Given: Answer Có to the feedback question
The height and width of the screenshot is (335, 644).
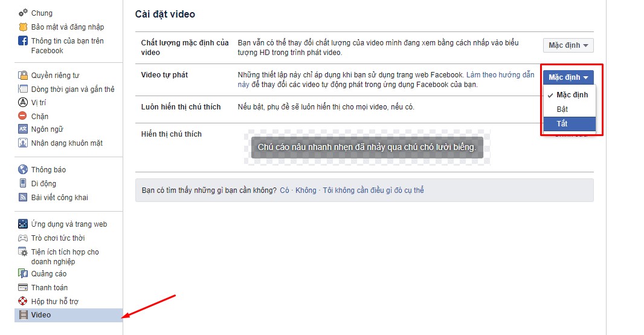Looking at the screenshot, I should click(x=284, y=190).
